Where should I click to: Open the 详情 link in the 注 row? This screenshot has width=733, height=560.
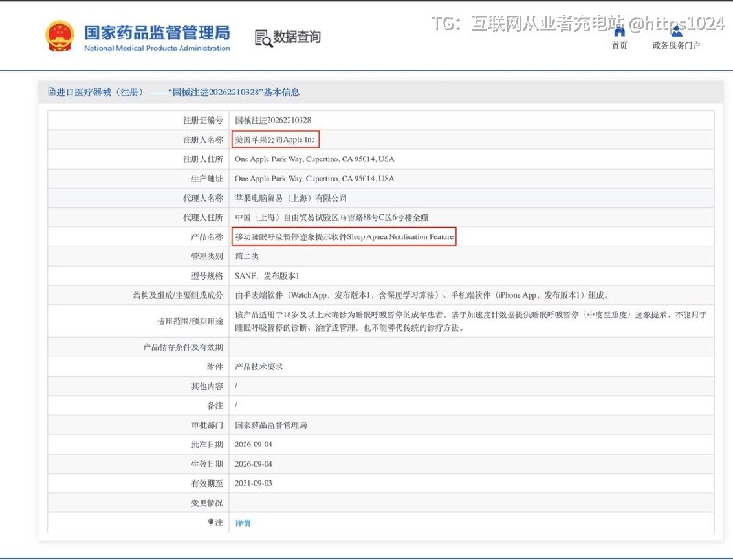click(x=243, y=523)
